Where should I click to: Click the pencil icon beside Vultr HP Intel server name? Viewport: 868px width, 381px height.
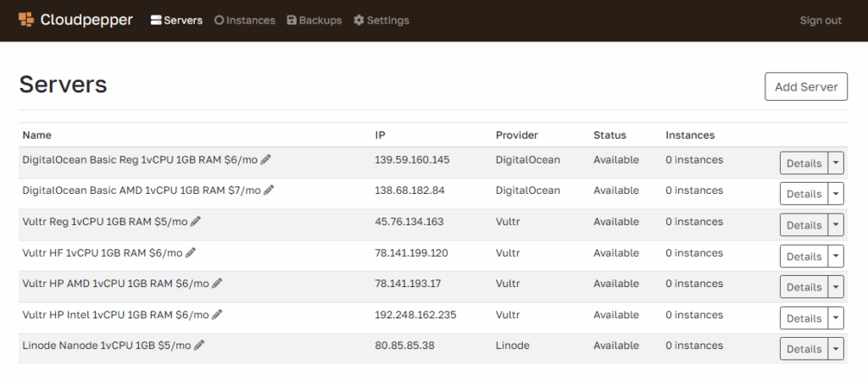[x=217, y=315]
